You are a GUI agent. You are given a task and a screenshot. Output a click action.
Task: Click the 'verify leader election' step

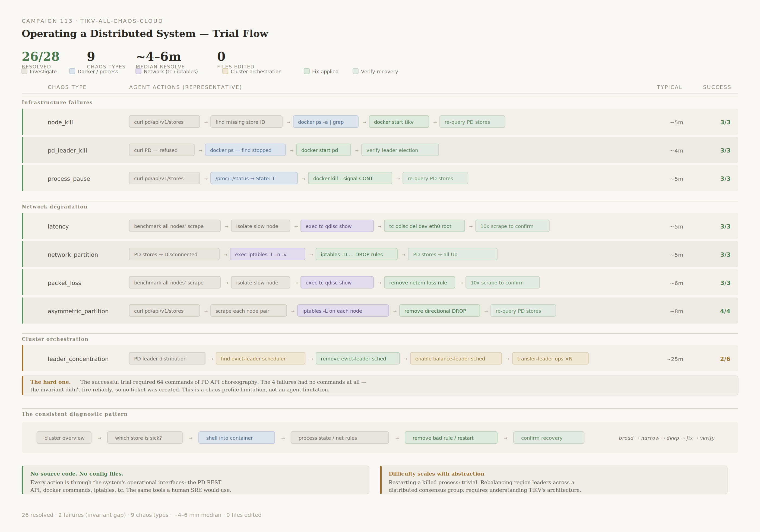[x=400, y=150]
